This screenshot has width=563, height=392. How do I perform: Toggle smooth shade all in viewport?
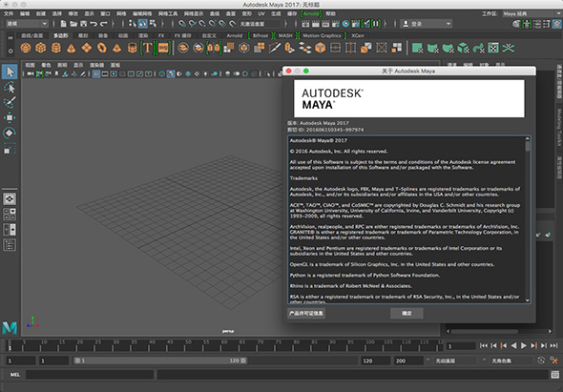[x=171, y=74]
